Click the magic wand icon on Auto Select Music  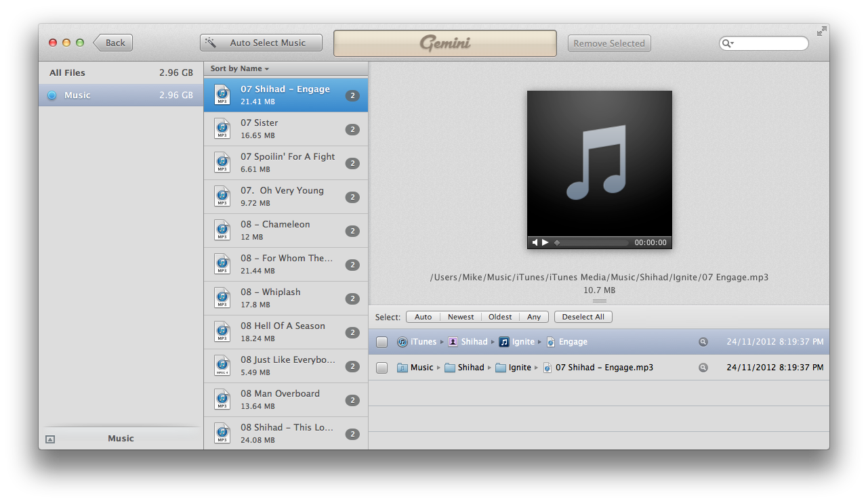point(211,43)
